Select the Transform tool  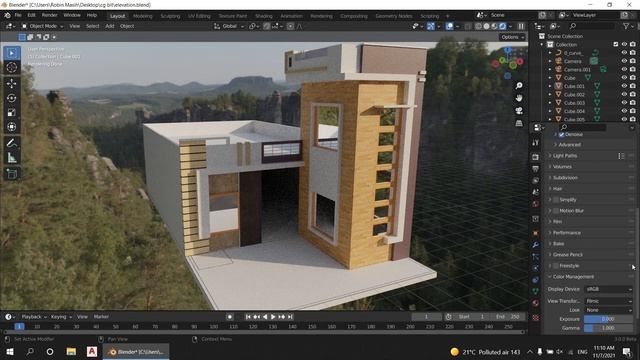click(x=11, y=127)
